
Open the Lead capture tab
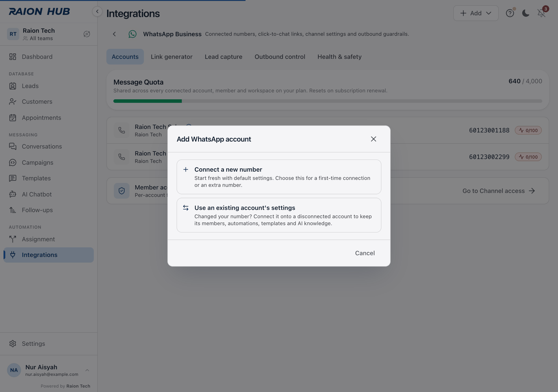tap(224, 57)
